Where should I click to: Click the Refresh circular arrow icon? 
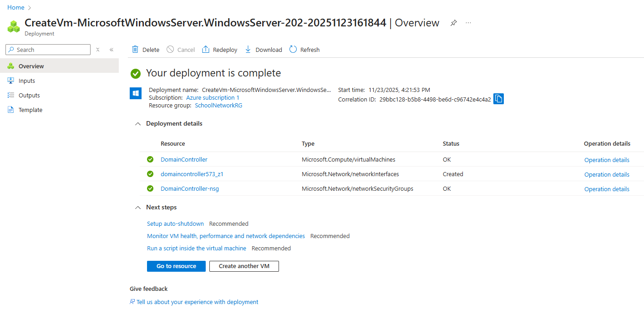293,50
